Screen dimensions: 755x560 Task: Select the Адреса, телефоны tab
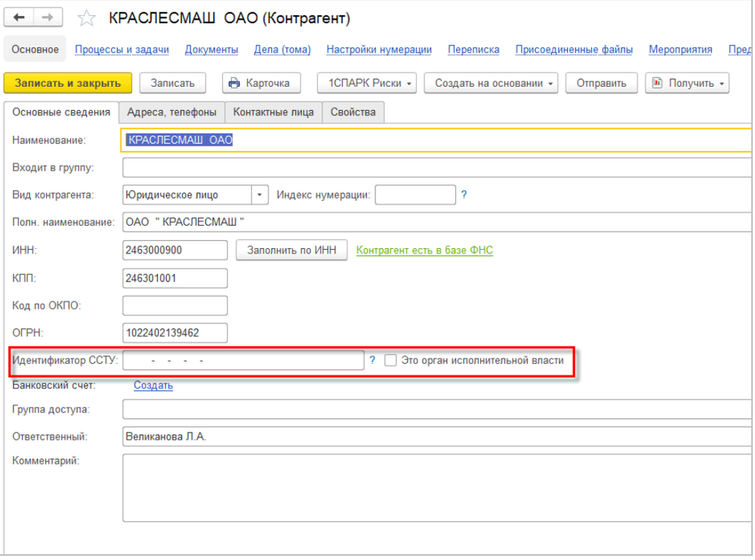(171, 112)
